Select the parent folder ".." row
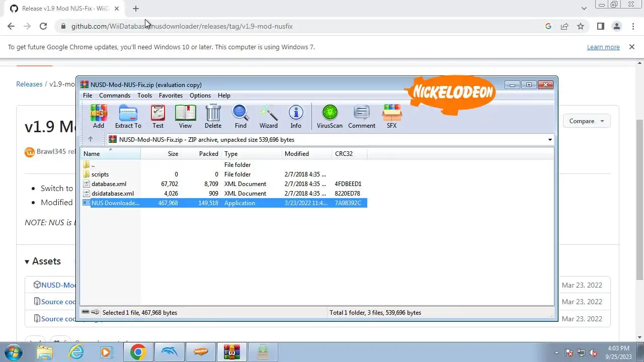Image resolution: width=644 pixels, height=362 pixels. [x=224, y=165]
